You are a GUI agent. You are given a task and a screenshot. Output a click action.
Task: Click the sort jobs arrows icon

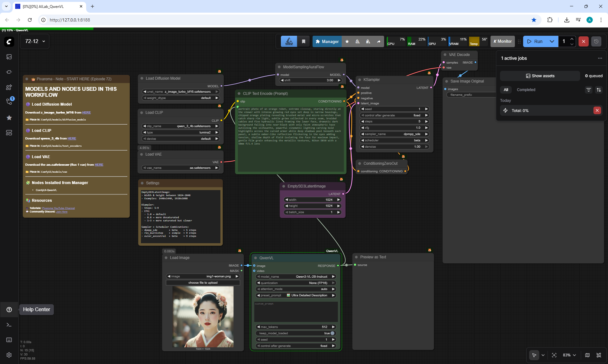click(598, 90)
